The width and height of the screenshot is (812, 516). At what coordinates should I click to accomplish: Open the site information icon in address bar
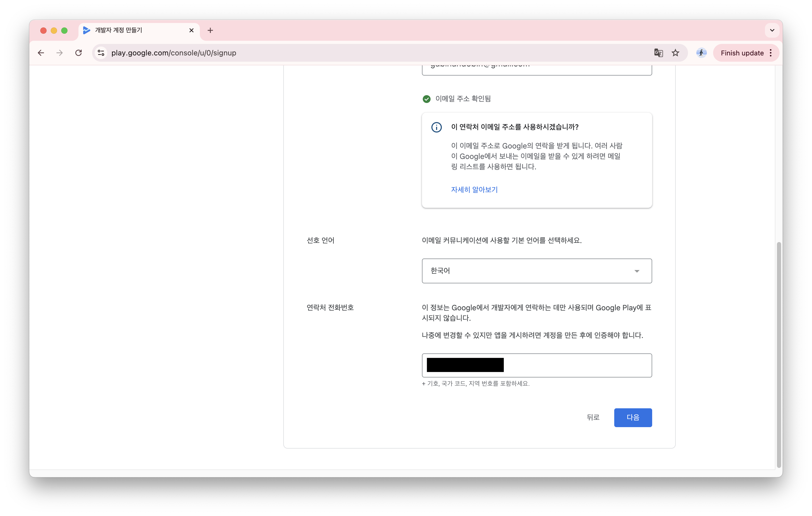click(x=101, y=53)
